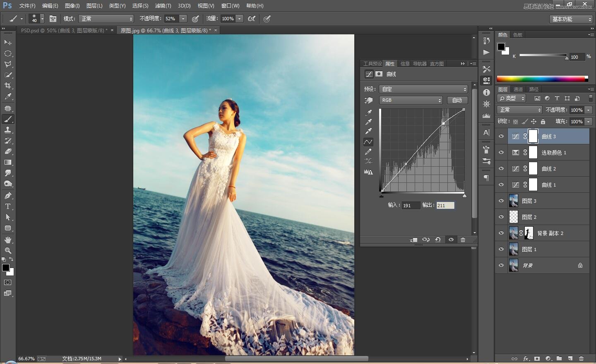
Task: Hide the 曲线 3 layer
Action: point(501,136)
